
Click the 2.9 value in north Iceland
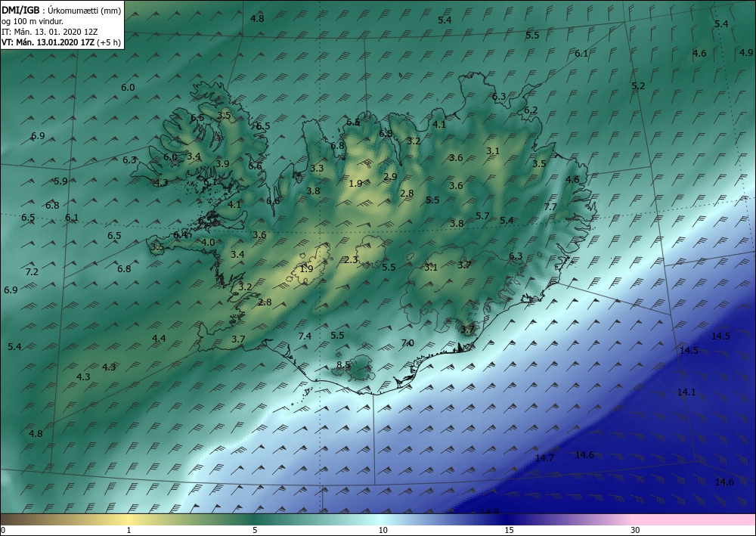(x=390, y=176)
